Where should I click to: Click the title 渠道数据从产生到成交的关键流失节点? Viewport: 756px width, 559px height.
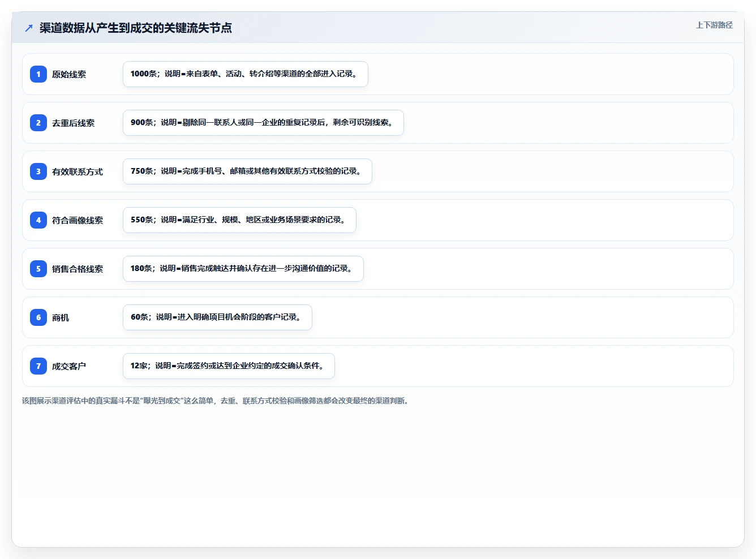pos(136,28)
